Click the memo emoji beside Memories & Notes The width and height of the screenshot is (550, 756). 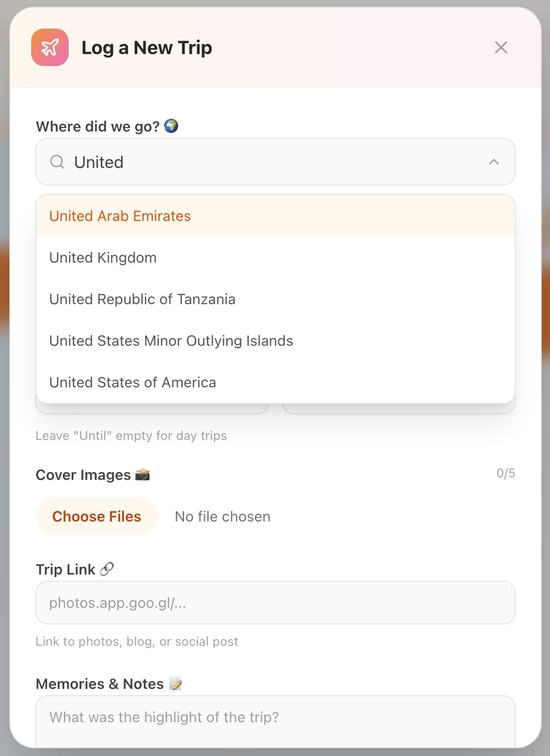pos(176,684)
